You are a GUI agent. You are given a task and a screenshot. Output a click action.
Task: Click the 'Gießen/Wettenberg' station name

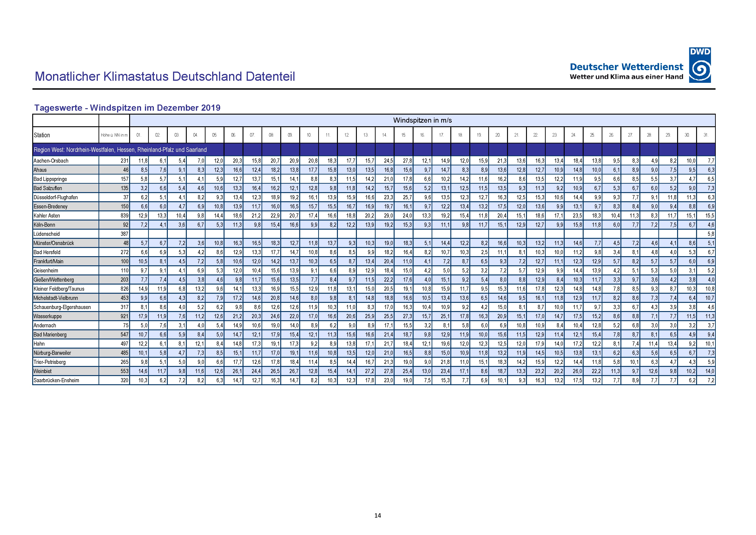tap(54, 280)
